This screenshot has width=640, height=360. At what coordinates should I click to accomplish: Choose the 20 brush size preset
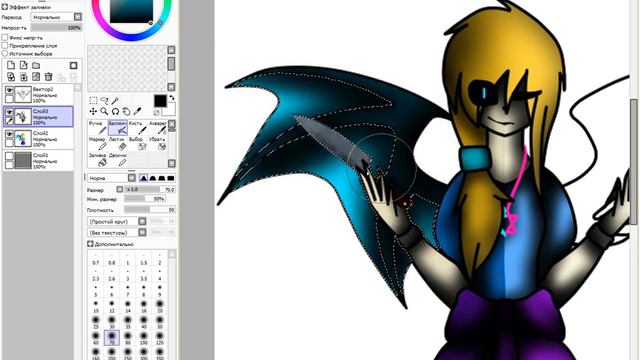160,306
